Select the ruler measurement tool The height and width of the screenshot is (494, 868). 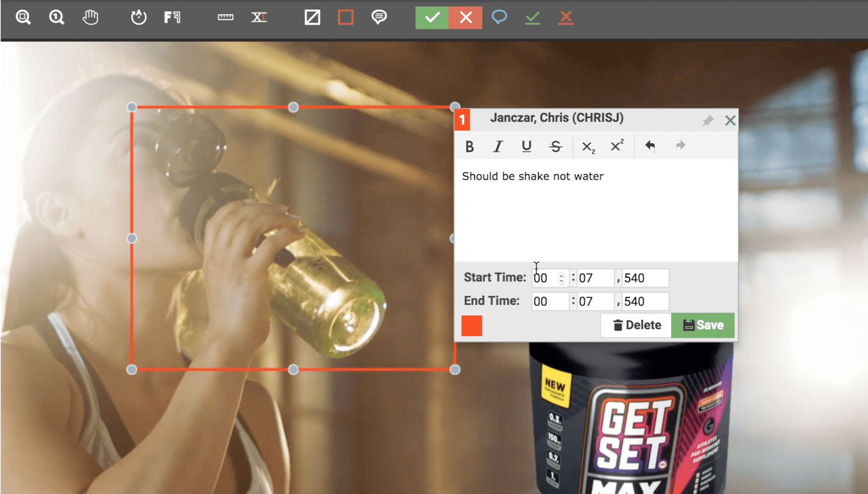click(x=226, y=17)
